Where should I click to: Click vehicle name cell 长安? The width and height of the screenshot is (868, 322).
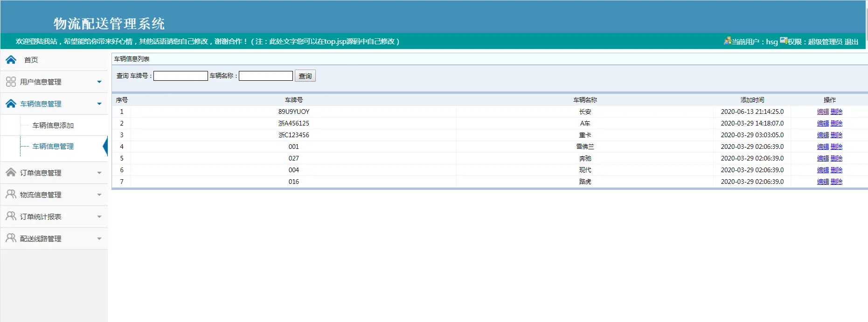click(x=585, y=112)
